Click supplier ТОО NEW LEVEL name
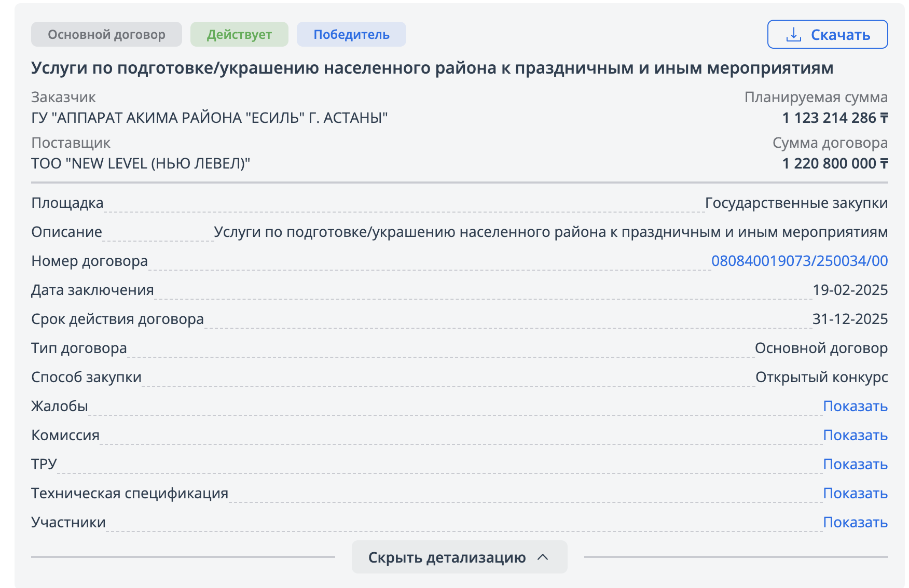 (141, 163)
